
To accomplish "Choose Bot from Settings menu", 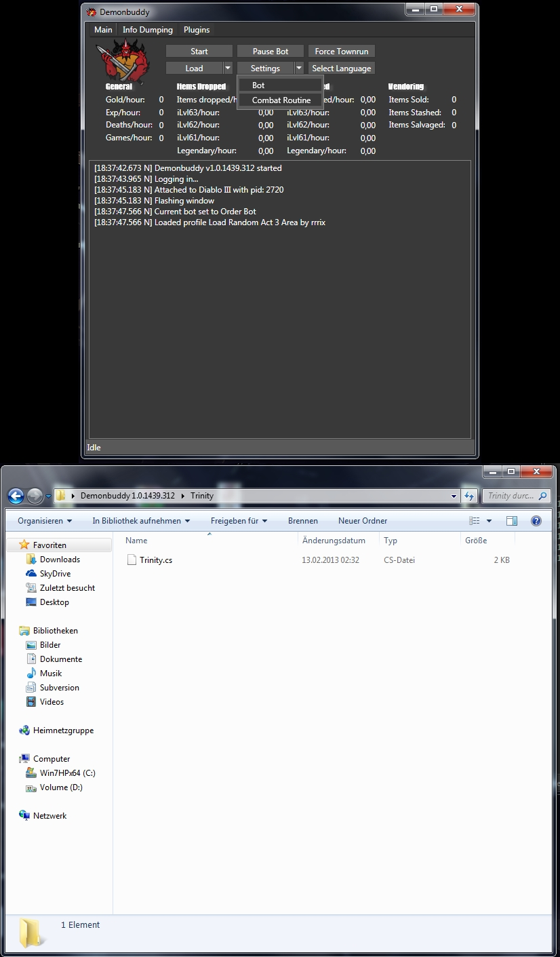I will point(258,85).
